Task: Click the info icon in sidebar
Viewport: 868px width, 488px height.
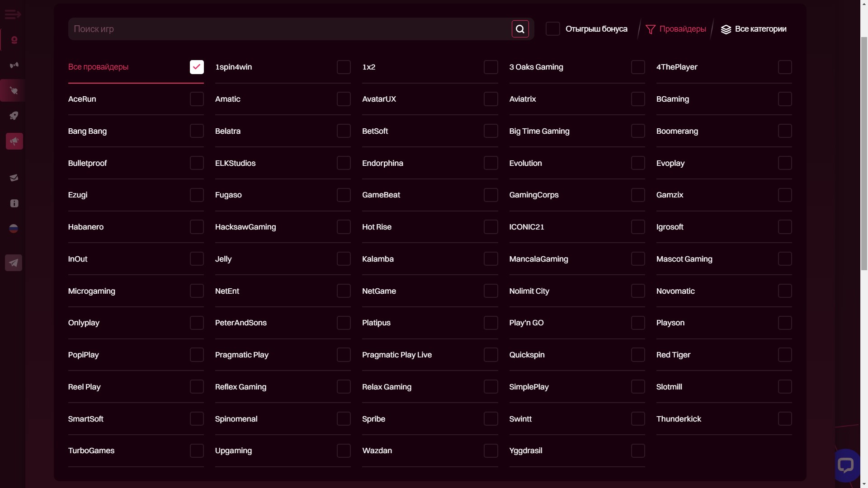Action: [14, 203]
